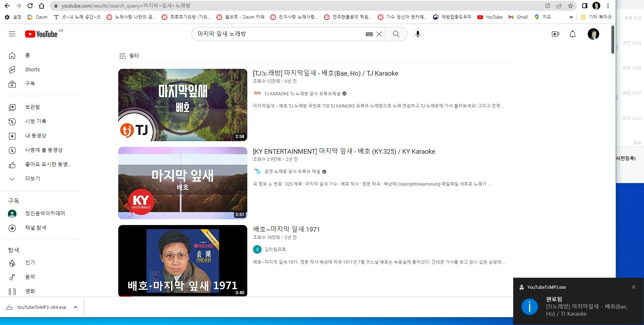644x325 pixels.
Task: Close the YouTubeToMP3 notification
Action: coord(634,287)
